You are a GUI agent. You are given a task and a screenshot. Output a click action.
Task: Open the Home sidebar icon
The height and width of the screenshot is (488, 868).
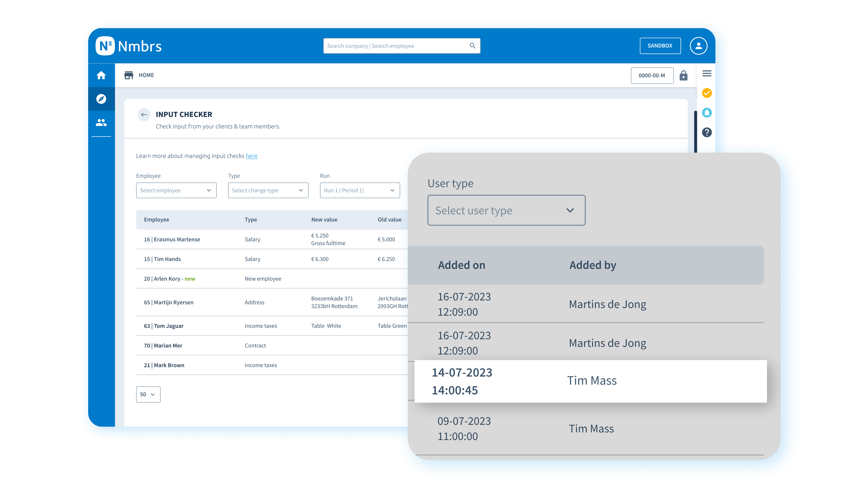(x=101, y=75)
